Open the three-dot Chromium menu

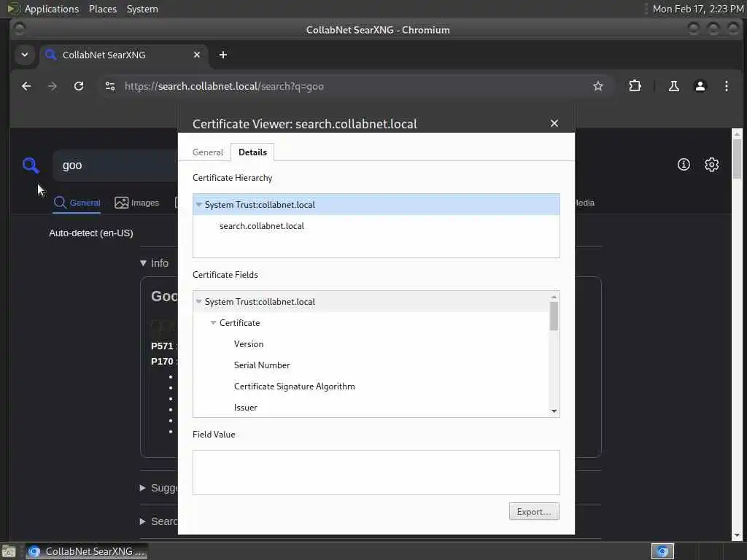726,86
